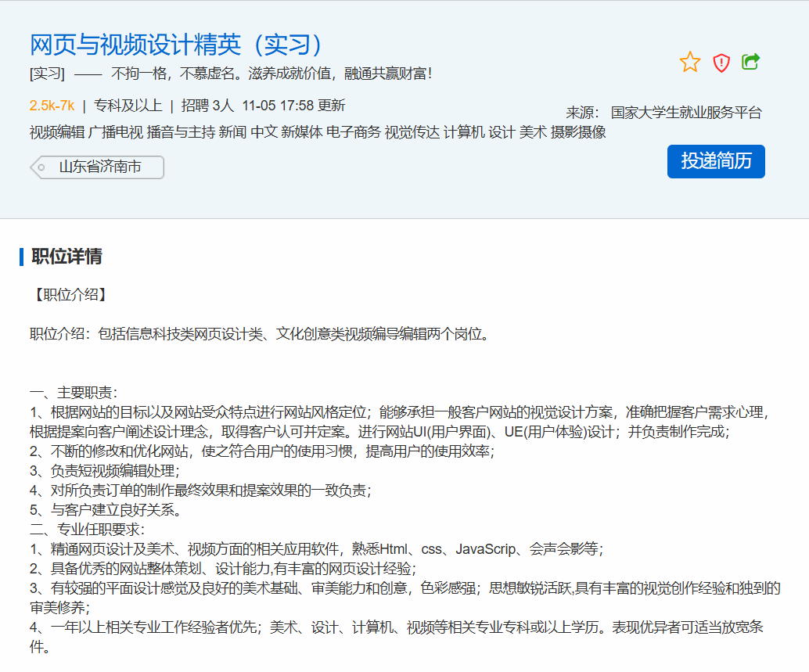Click the red shield report icon

coord(721,63)
